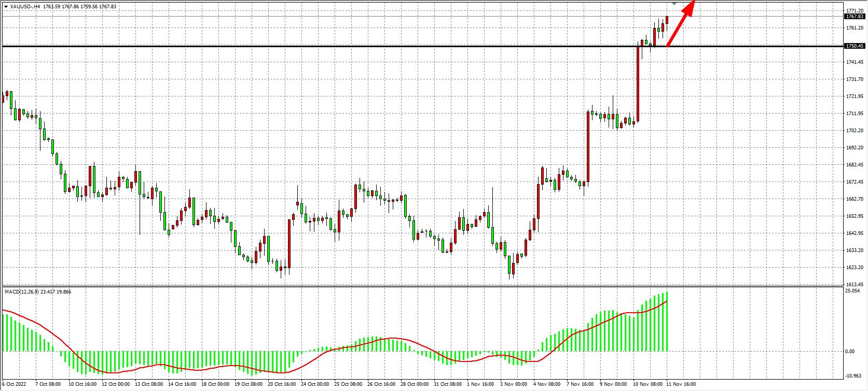Click the 0.00 level on MACD scale
Screen dimensions: 868x391
[x=849, y=352]
